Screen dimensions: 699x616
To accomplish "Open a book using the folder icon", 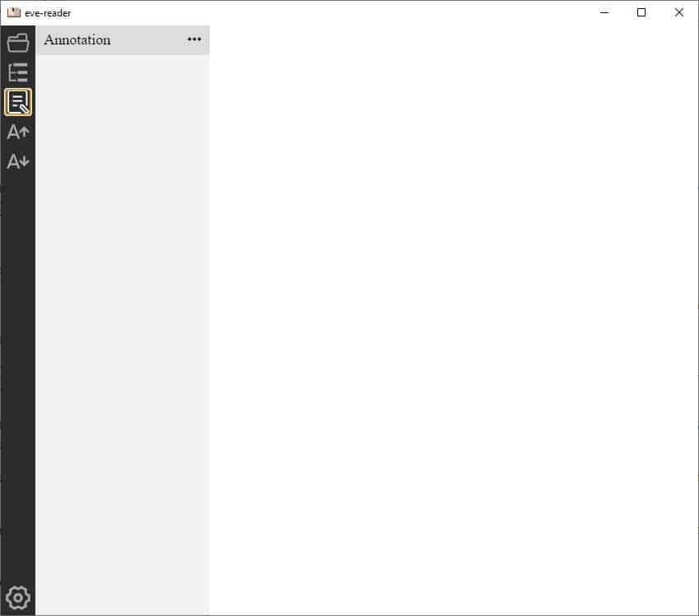I will (17, 43).
